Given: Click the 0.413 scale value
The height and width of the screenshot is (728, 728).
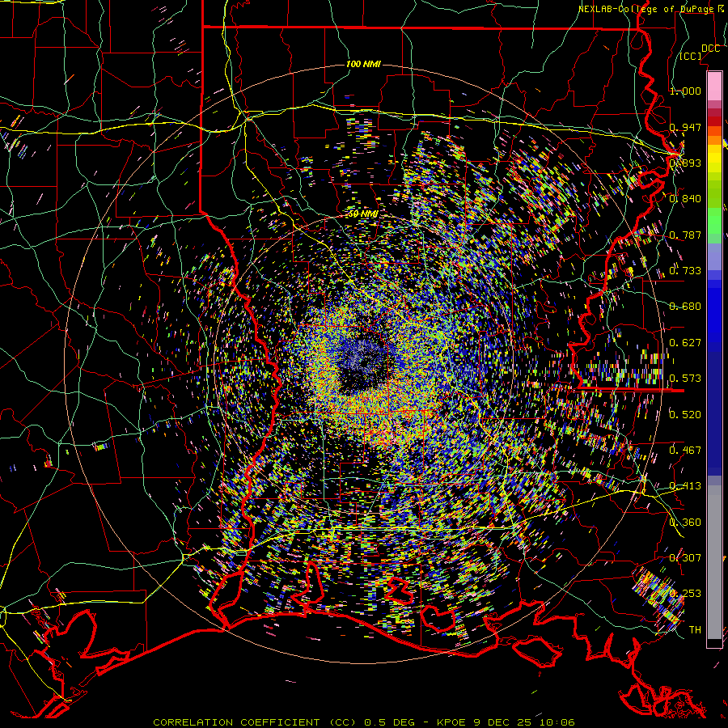Looking at the screenshot, I should point(685,486).
